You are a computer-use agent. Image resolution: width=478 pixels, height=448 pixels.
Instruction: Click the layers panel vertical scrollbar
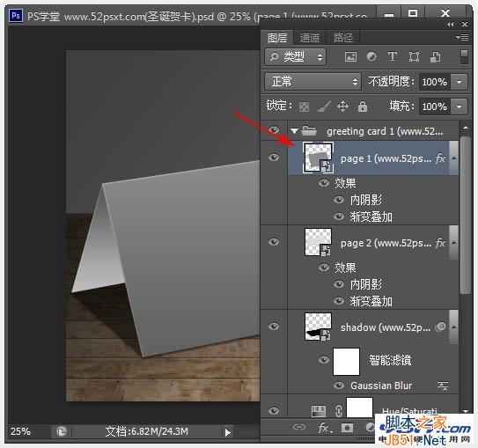pos(466,215)
